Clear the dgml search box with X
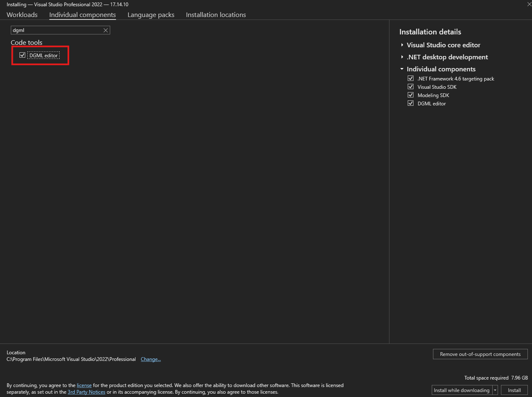Screen dimensions: 532x397 (x=106, y=30)
